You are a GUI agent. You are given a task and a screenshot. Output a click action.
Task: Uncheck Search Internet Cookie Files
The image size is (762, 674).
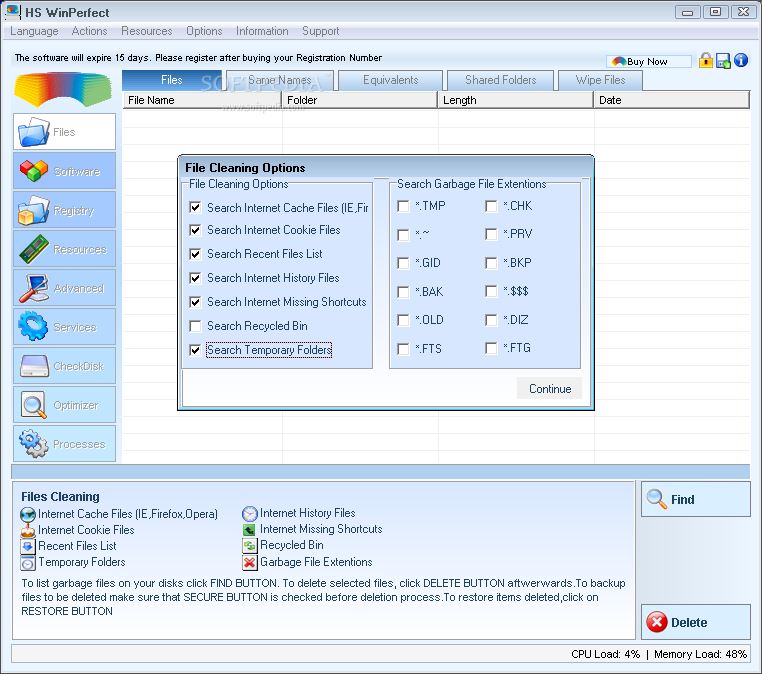click(x=195, y=230)
